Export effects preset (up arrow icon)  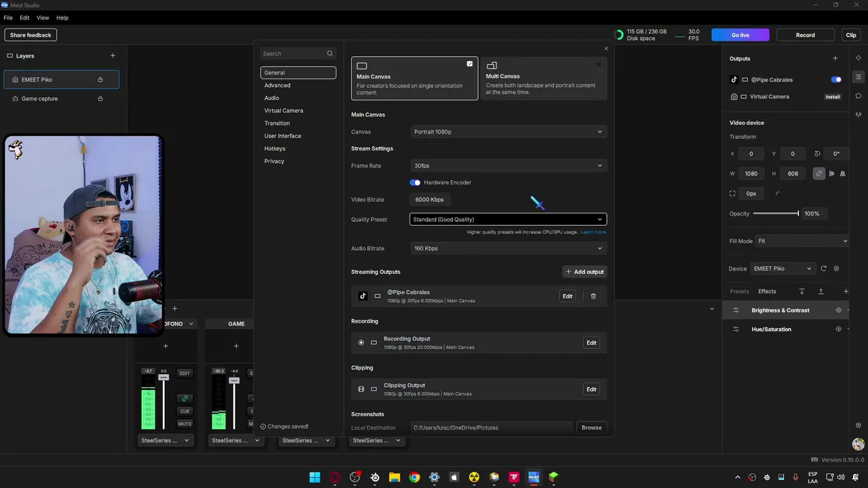(821, 291)
